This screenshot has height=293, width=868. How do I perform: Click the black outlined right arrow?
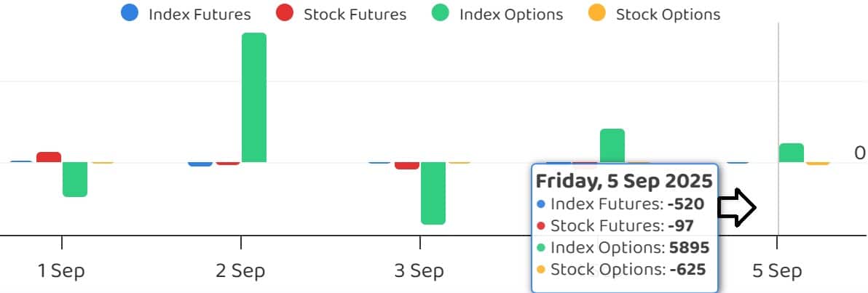coord(737,208)
